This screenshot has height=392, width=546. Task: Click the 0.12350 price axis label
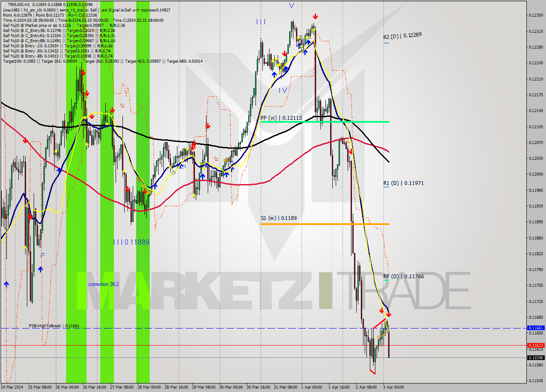click(x=536, y=15)
